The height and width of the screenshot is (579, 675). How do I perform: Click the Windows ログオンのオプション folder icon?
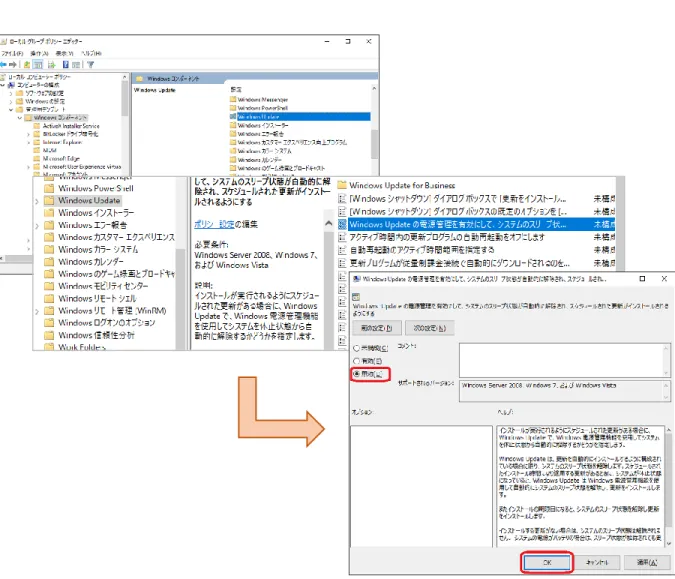coord(49,323)
